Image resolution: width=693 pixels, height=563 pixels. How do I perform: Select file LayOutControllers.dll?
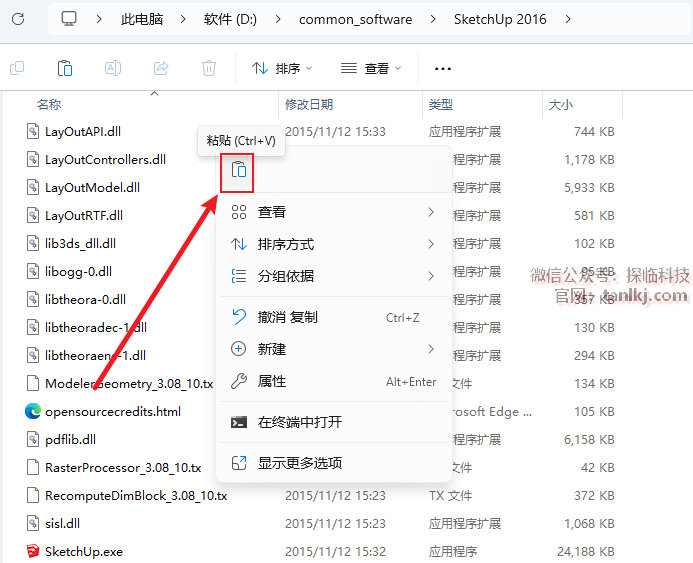105,160
